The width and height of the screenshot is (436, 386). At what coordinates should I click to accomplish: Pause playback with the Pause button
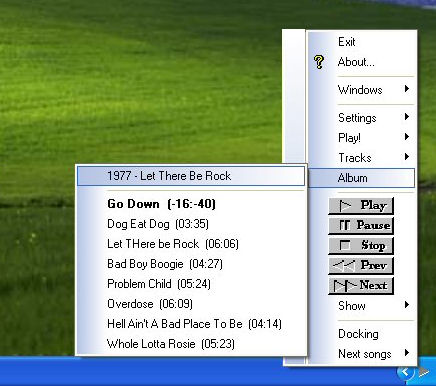(361, 226)
